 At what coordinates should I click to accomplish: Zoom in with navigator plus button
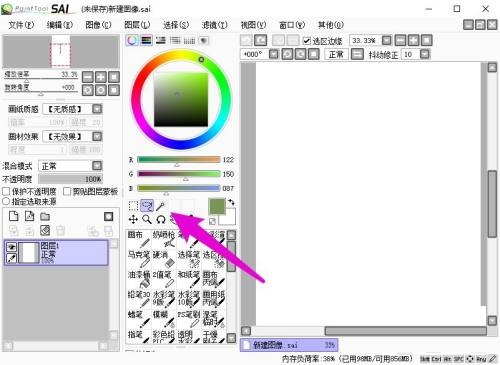point(101,77)
